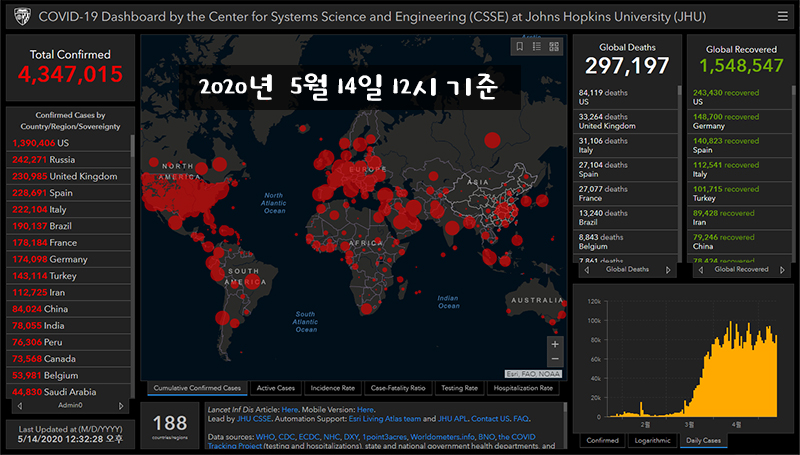Click the Contact US link

(490, 419)
